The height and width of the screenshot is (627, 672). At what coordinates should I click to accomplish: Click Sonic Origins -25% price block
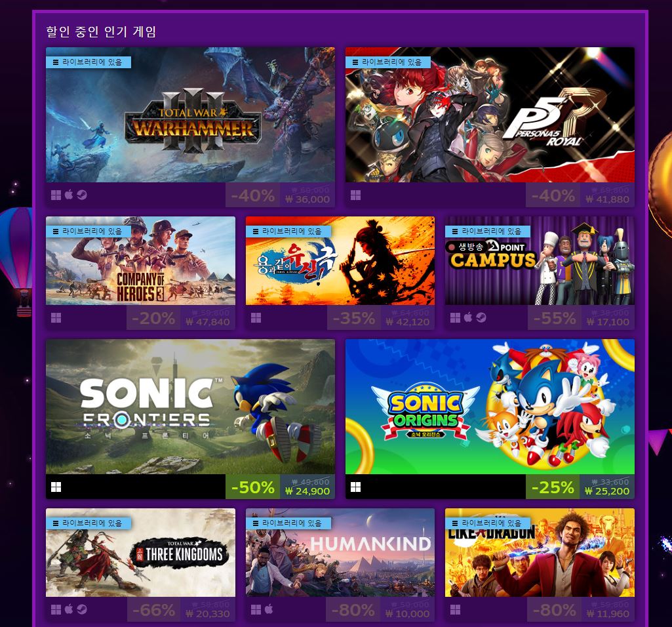click(580, 487)
